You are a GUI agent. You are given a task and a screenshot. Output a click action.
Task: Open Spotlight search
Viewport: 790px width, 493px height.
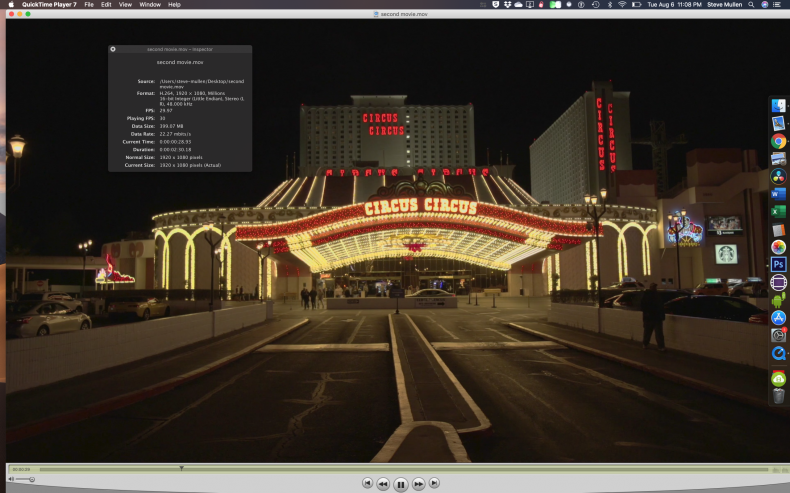751,5
